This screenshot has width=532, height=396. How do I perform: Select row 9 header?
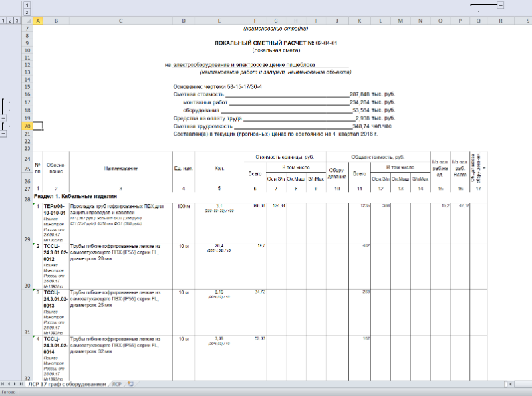[x=27, y=43]
